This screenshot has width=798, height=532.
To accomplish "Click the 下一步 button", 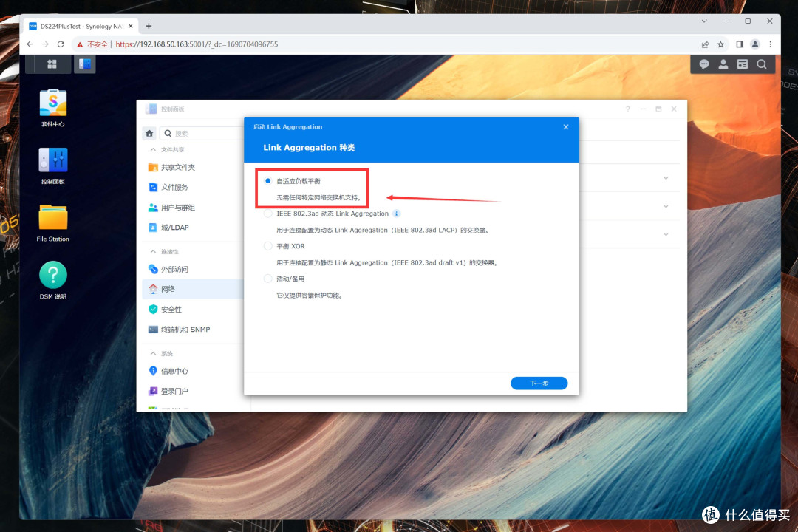I will click(539, 383).
